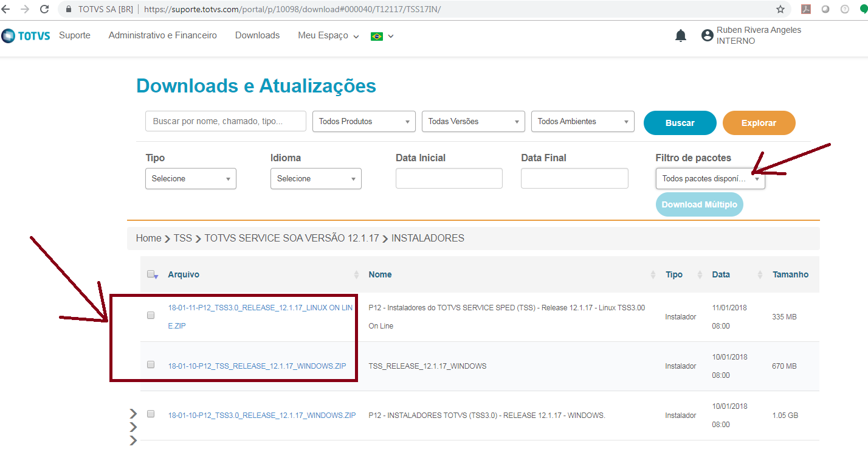Open the Filtro de pacotes dropdown
This screenshot has width=868, height=449.
tap(711, 178)
